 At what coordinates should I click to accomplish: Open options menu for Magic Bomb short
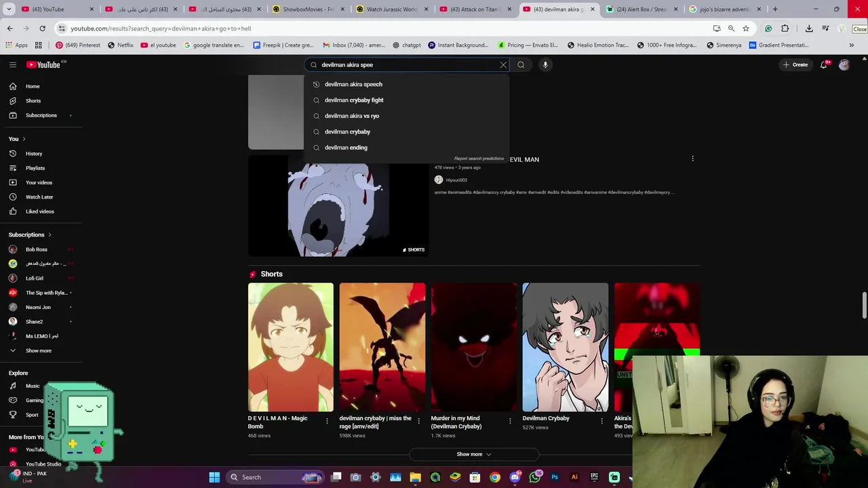pos(327,421)
